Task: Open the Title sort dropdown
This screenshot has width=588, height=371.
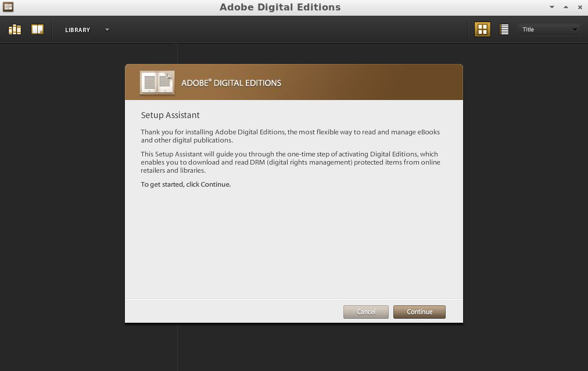Action: 549,30
